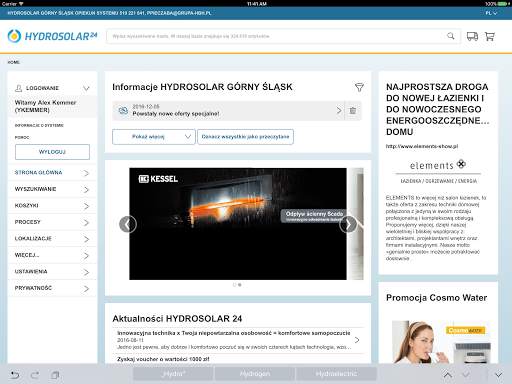Image resolution: width=512 pixels, height=384 pixels.
Task: Open 'Innowacyjna technika x Twoja niepowtarzalna osobowość' news arrow
Action: [357, 340]
